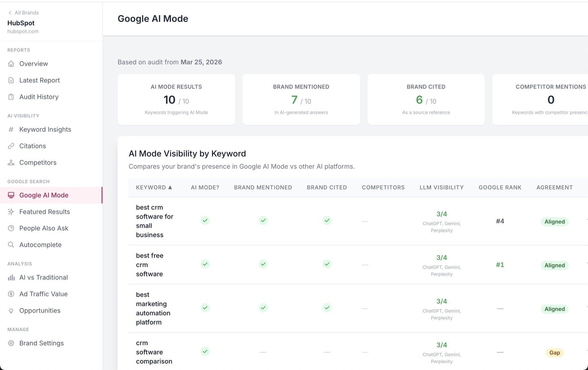Click AI Mode checkmark for best marketing automation platform

(x=205, y=307)
